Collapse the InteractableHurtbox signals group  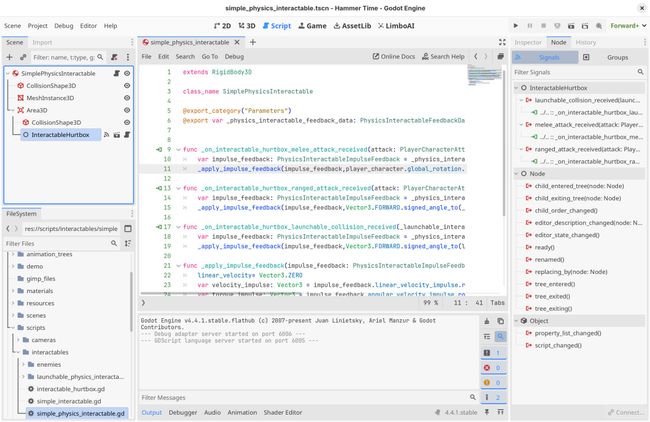516,88
